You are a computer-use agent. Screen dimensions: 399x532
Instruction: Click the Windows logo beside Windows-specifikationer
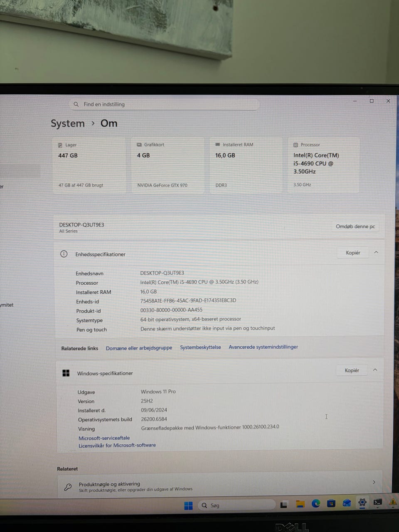[x=66, y=373]
